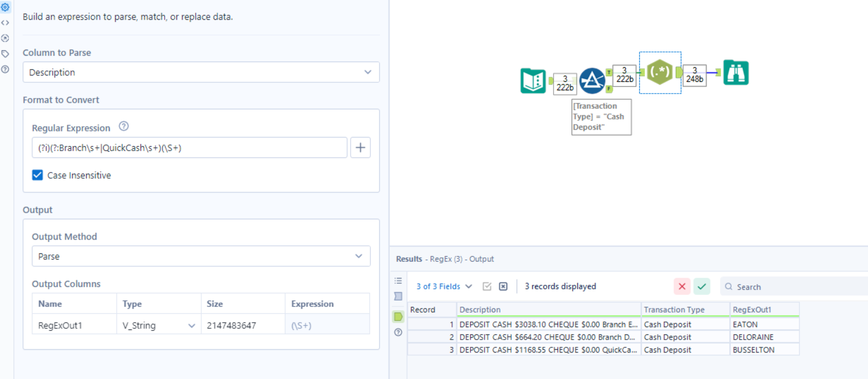Image resolution: width=868 pixels, height=379 pixels.
Task: Click the Configuration gear icon in the sidebar
Action: tap(6, 6)
